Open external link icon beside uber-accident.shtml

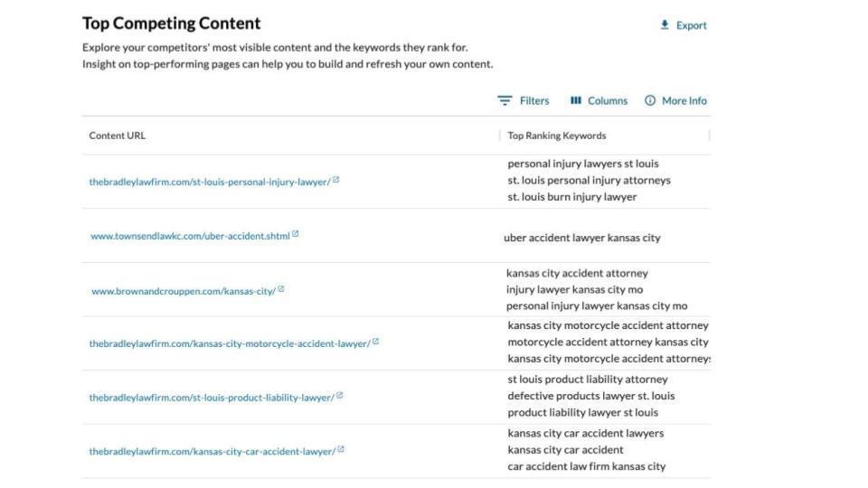[x=296, y=234]
